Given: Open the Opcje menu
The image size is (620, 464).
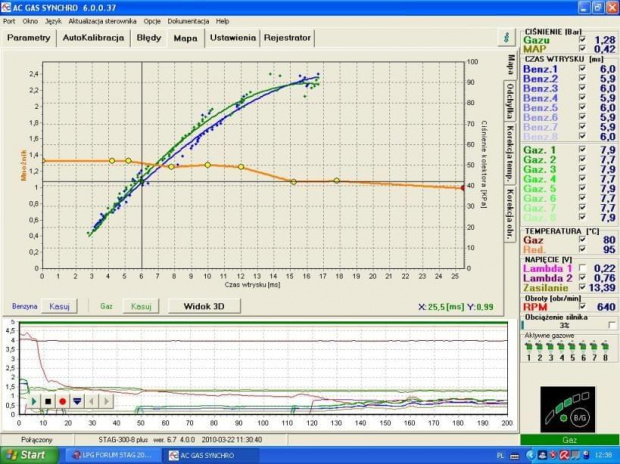Looking at the screenshot, I should coord(152,20).
